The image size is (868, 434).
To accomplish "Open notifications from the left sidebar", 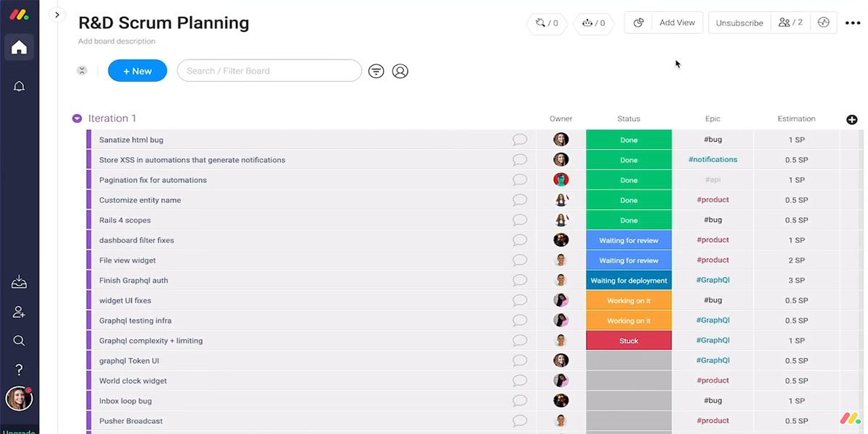I will click(18, 85).
